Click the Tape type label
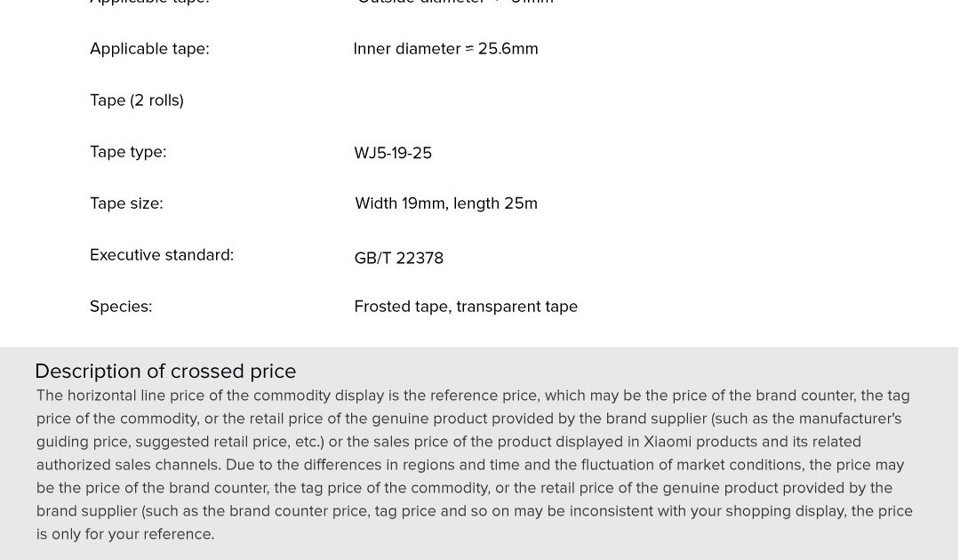This screenshot has height=560, width=960. [x=128, y=152]
